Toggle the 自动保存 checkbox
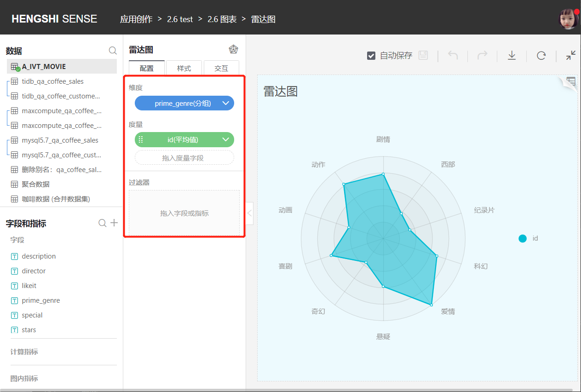The image size is (581, 392). click(371, 56)
